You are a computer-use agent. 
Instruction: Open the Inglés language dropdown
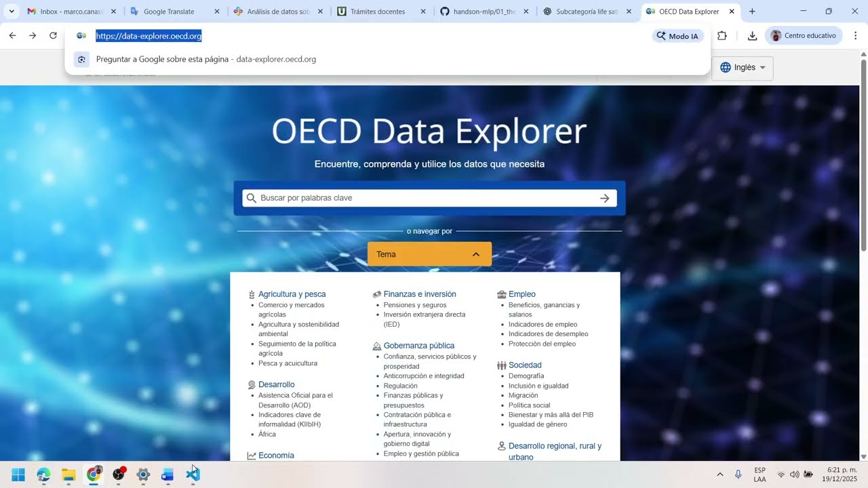coord(743,68)
